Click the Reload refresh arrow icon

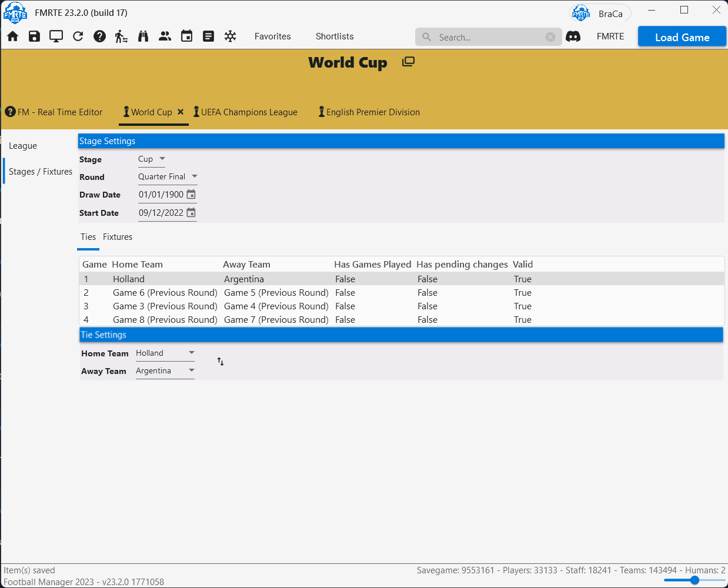[x=78, y=36]
